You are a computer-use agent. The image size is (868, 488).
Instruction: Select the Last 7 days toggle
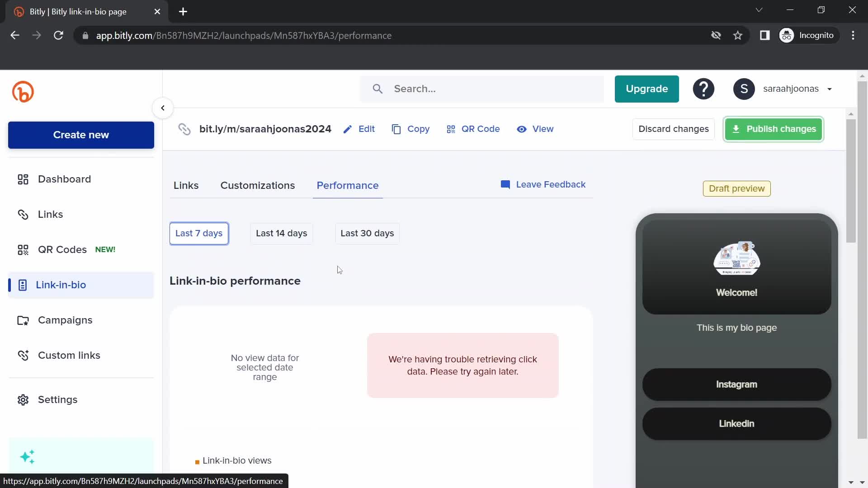pyautogui.click(x=199, y=233)
